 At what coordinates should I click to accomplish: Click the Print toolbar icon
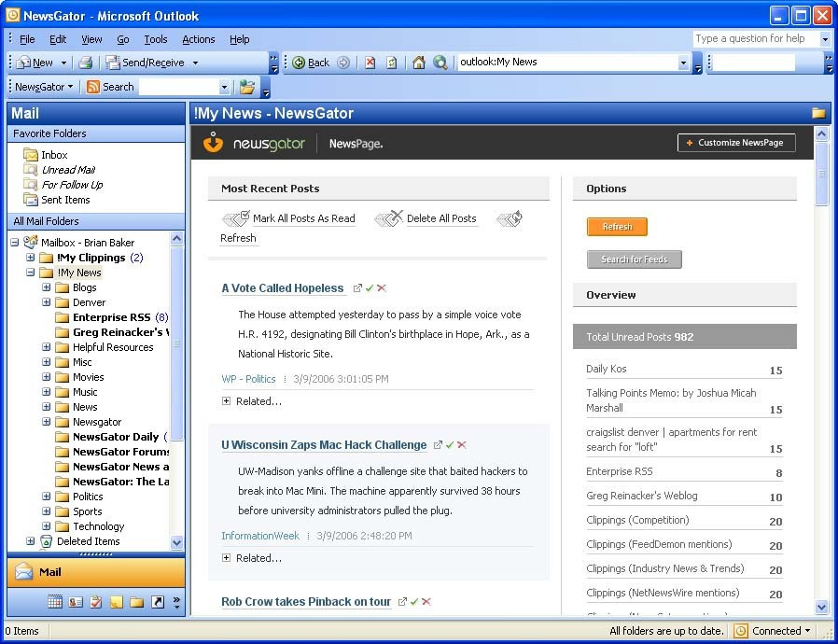pyautogui.click(x=86, y=63)
